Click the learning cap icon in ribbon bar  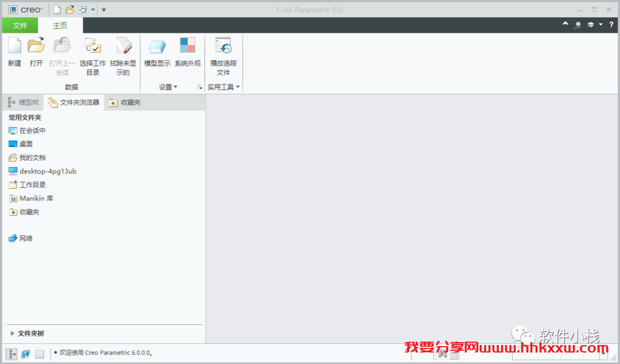[591, 25]
